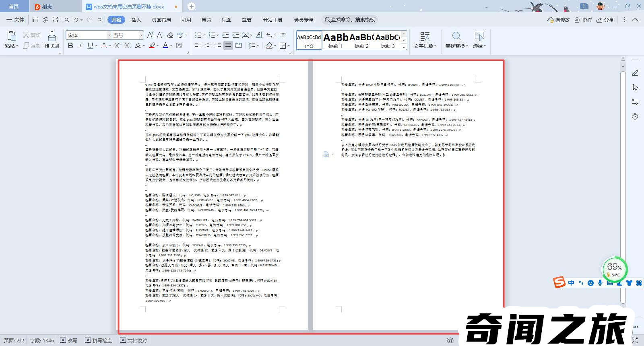Switch to the 视图 ribbon tab
This screenshot has width=644, height=346.
(227, 20)
